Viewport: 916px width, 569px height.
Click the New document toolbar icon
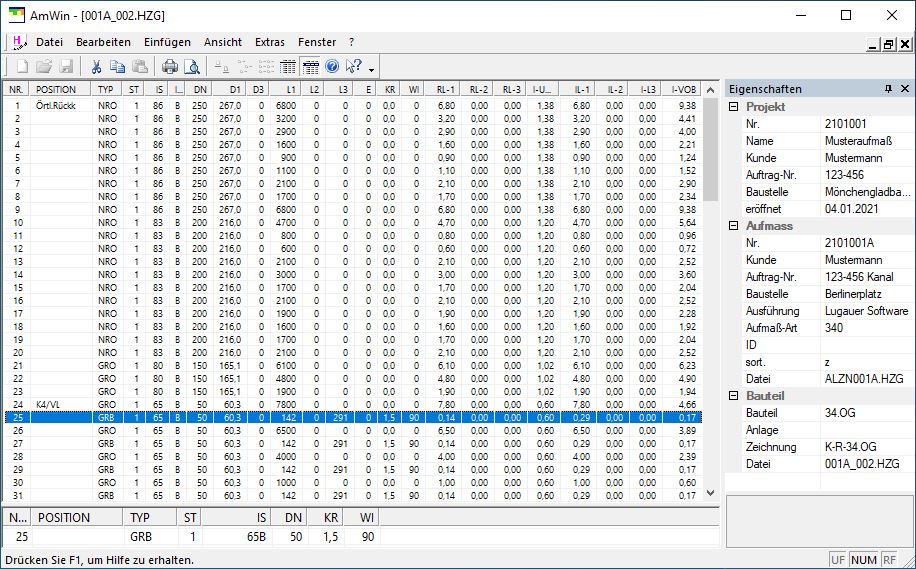tap(22, 67)
